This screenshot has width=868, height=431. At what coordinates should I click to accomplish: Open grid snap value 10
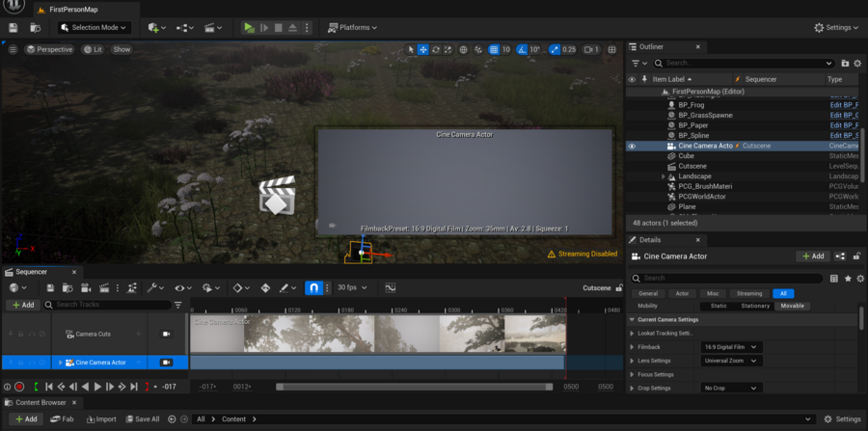click(506, 50)
